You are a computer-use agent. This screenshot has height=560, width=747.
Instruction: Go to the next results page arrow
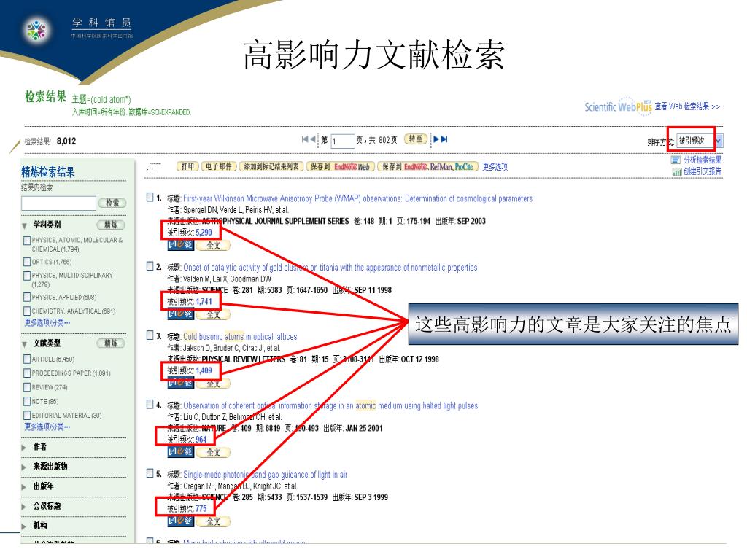[436, 139]
